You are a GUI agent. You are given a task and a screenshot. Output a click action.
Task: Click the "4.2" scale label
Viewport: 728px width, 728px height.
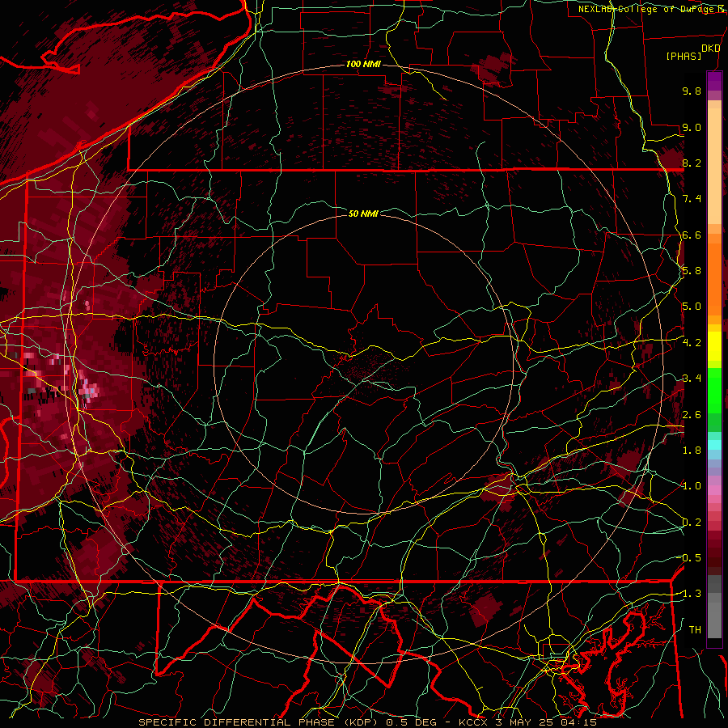pyautogui.click(x=692, y=343)
